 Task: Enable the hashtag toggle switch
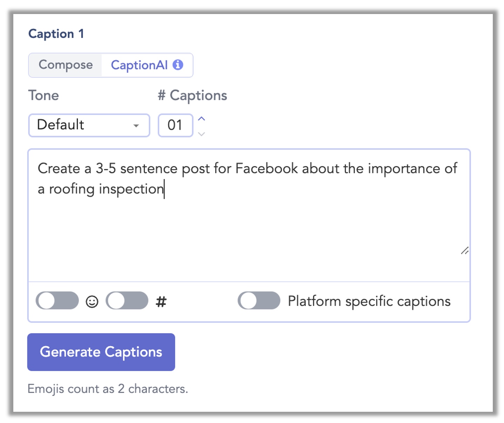(x=127, y=301)
